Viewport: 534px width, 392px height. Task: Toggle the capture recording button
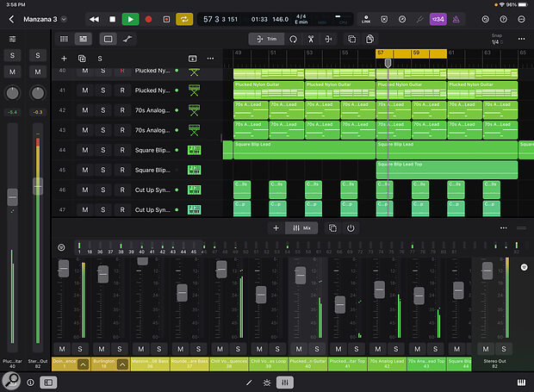coord(166,20)
